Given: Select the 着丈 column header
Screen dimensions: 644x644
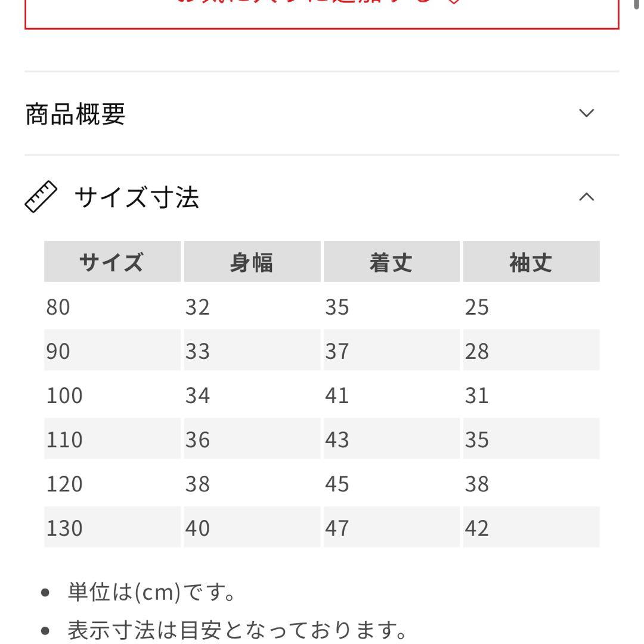Looking at the screenshot, I should 391,261.
